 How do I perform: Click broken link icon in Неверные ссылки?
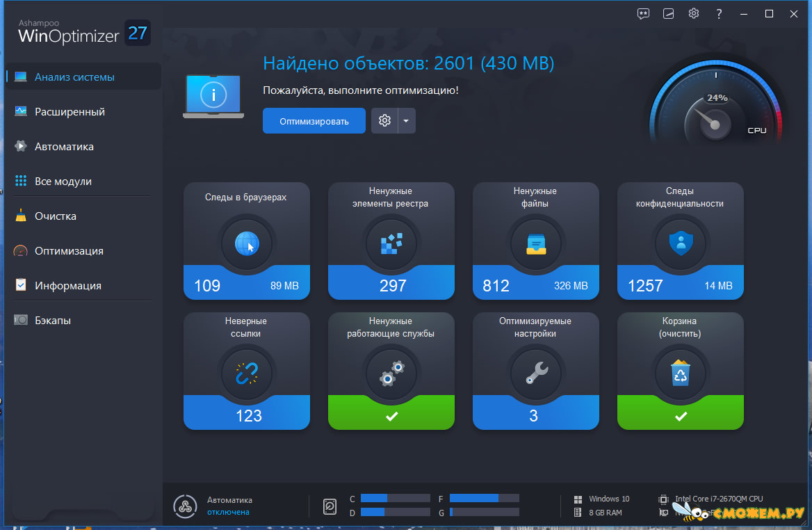[247, 374]
